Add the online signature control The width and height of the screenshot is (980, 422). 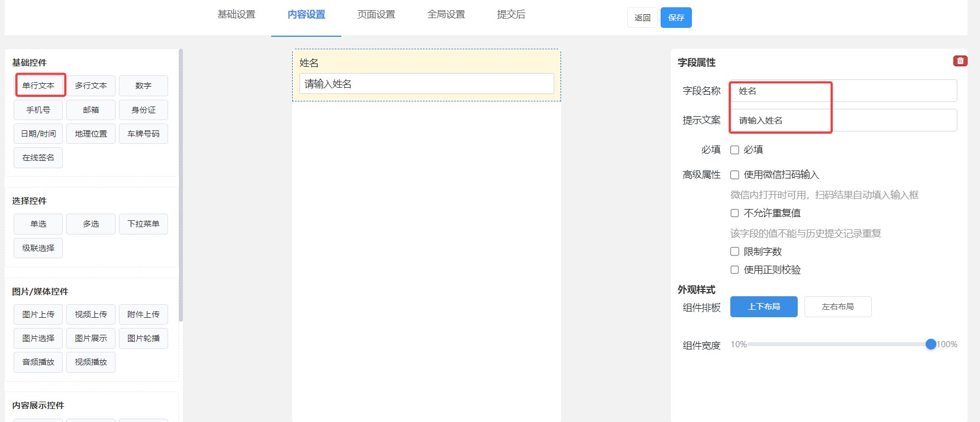[38, 157]
